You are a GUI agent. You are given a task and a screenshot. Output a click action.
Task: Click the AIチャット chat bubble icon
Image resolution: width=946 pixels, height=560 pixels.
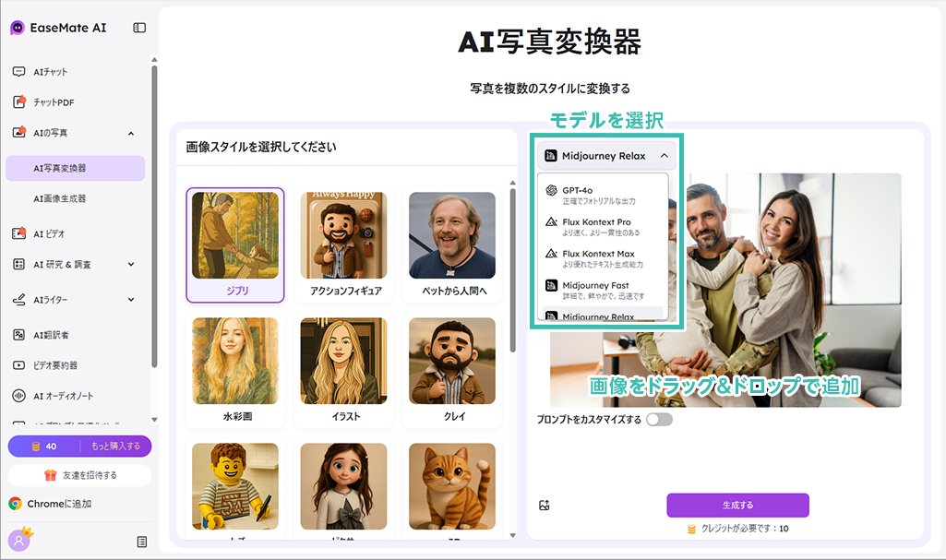(x=18, y=72)
